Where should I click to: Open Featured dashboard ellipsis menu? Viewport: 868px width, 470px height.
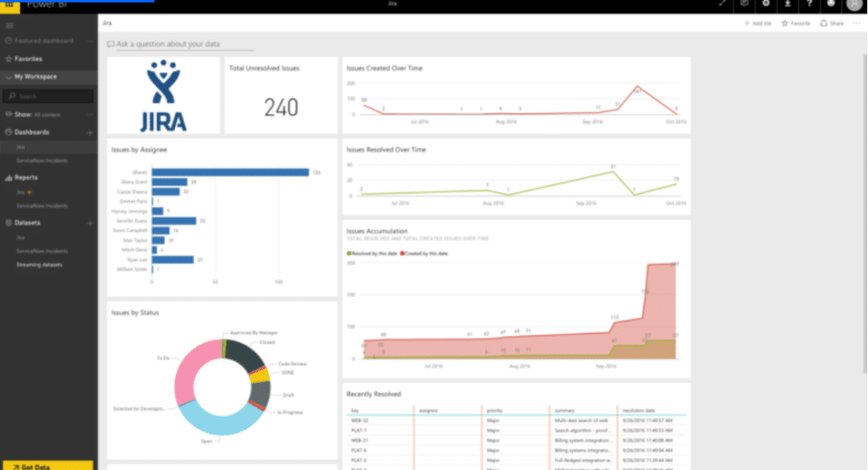click(x=90, y=41)
